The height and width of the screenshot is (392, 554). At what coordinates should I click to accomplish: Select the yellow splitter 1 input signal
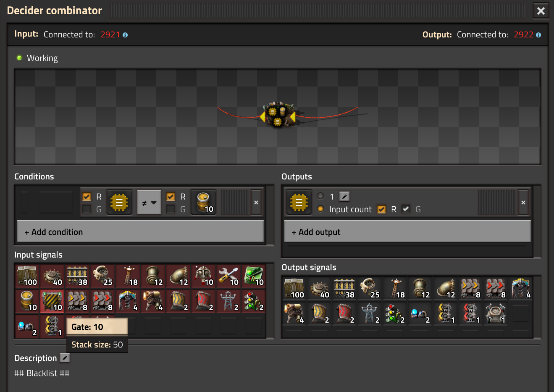[52, 326]
